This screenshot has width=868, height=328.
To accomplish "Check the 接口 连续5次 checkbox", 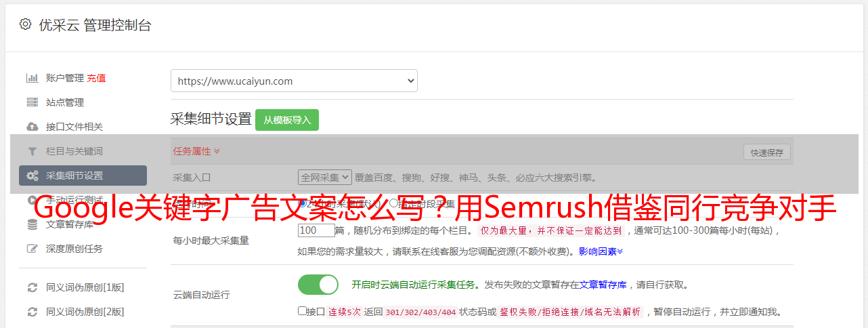I will pyautogui.click(x=302, y=311).
